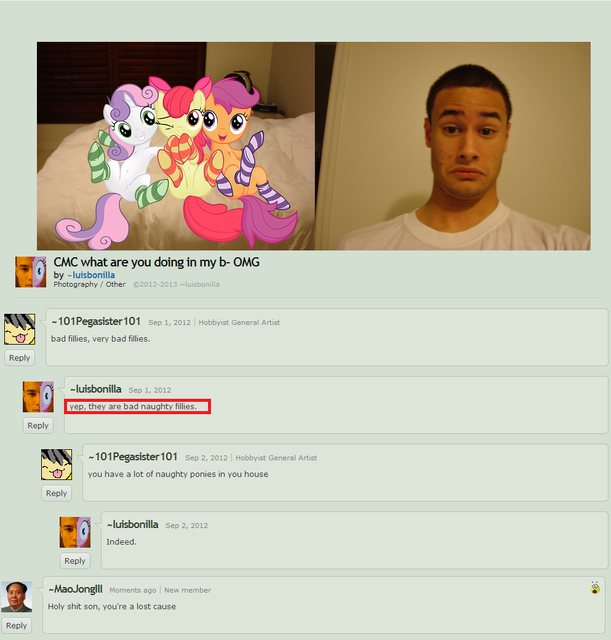Click the shocked emoticon on MaoJongIll's comment
Viewport: 611px width, 640px height.
click(x=595, y=588)
